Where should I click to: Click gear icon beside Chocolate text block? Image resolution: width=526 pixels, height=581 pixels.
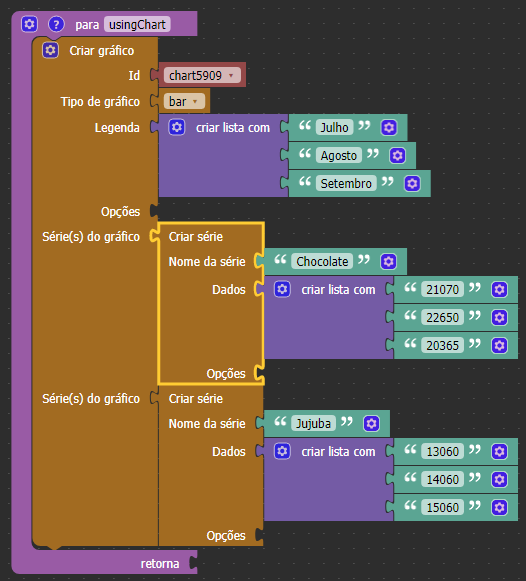click(388, 262)
